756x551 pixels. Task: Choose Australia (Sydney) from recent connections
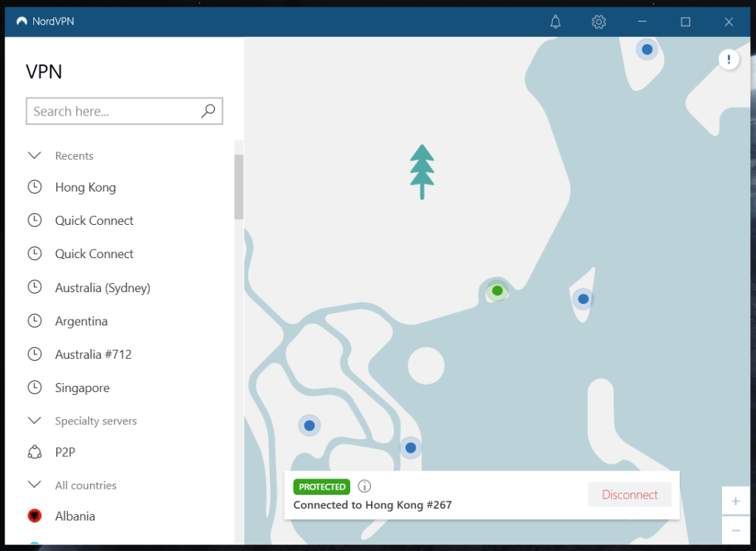(102, 288)
